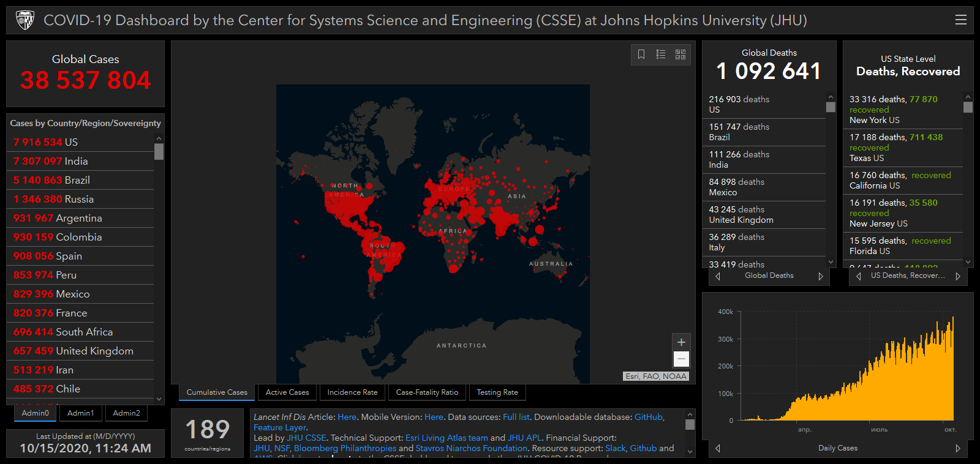Go to previous Global Deaths panel
980x464 pixels.
point(718,276)
